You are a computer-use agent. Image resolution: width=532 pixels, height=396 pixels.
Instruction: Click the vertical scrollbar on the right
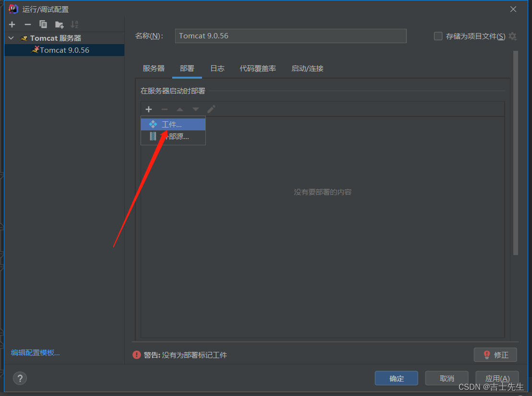(516, 153)
